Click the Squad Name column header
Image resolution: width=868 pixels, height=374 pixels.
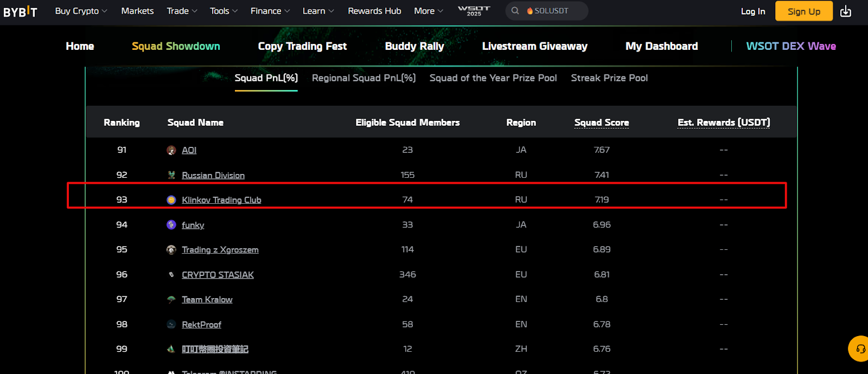click(x=195, y=122)
